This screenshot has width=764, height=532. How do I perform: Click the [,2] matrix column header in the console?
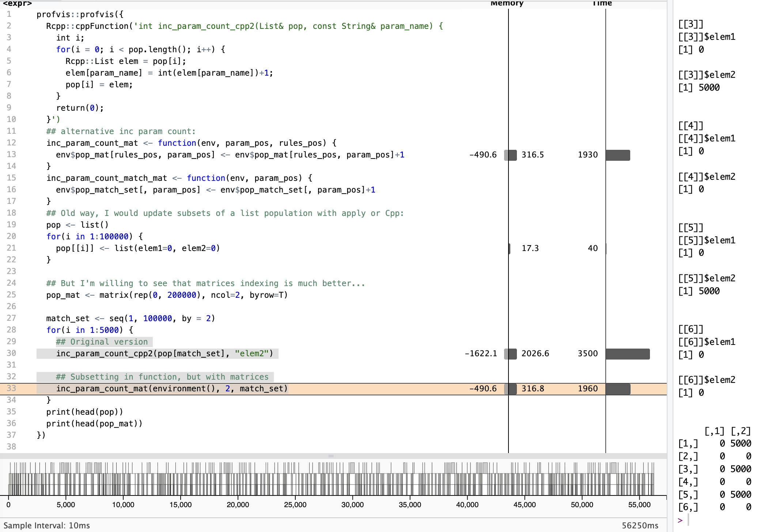741,431
